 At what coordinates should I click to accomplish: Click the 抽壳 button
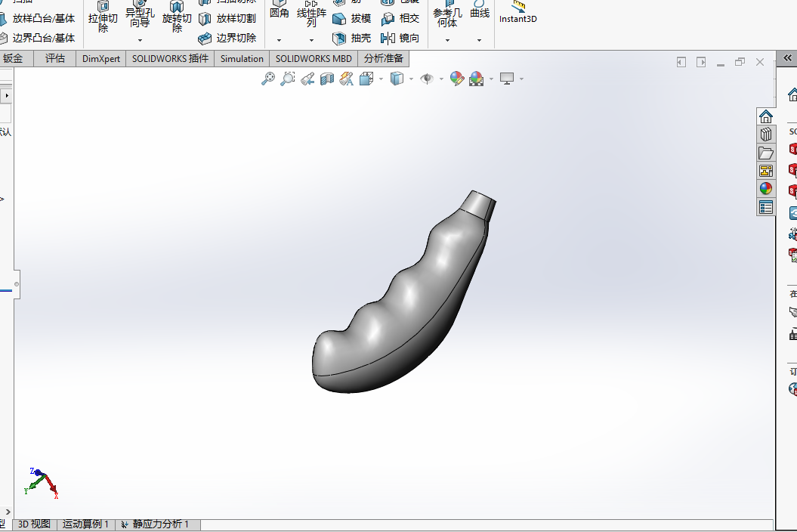tap(352, 38)
